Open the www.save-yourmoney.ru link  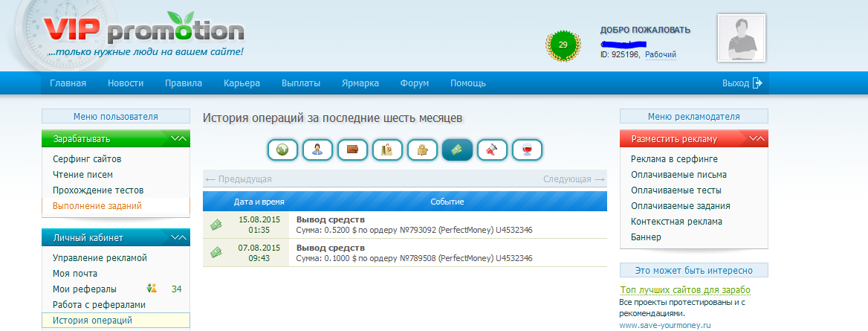(665, 326)
